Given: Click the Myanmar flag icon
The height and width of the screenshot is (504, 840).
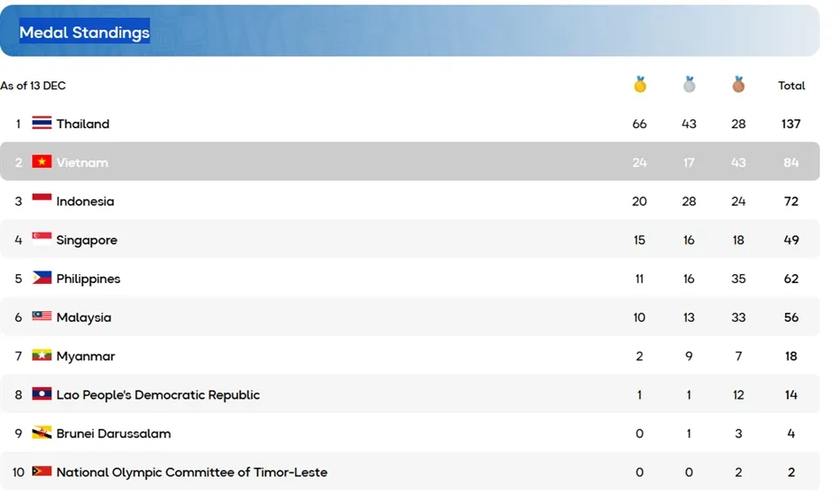Looking at the screenshot, I should (42, 355).
